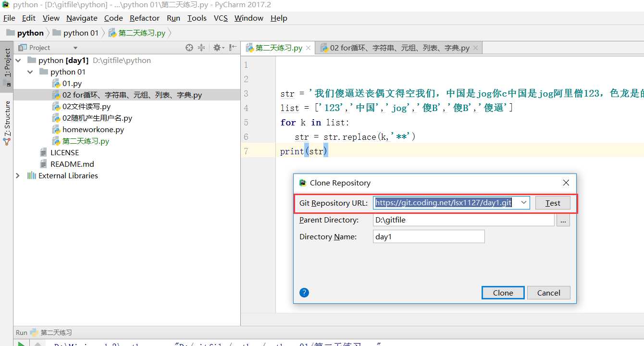This screenshot has height=346, width=644.
Task: Close the 02 for循环 editor tab
Action: [x=475, y=48]
